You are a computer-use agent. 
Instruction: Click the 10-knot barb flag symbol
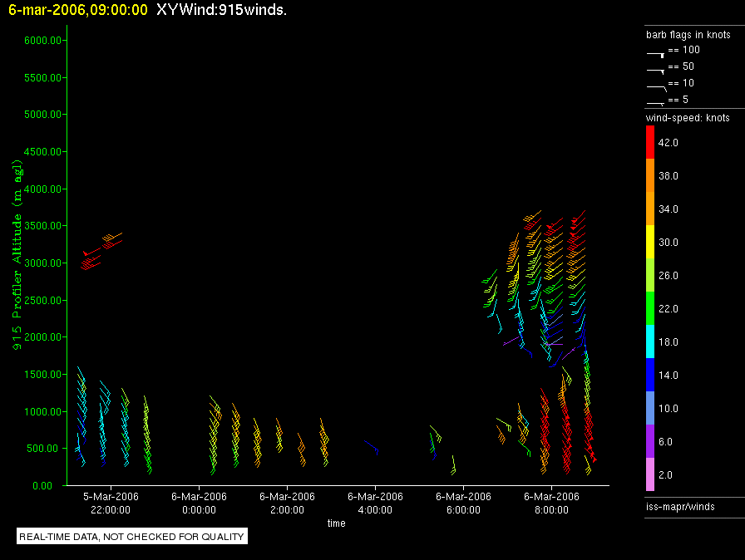pos(656,86)
